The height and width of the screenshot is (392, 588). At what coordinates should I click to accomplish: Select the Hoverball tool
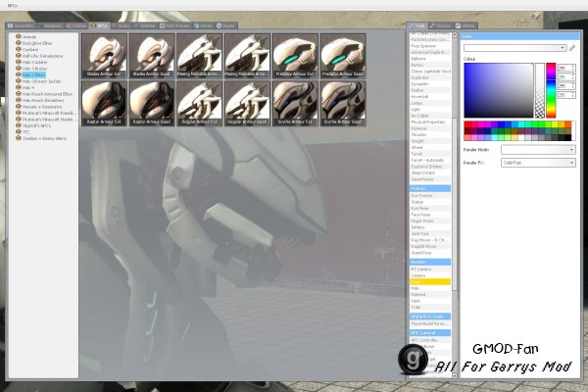tap(430, 96)
